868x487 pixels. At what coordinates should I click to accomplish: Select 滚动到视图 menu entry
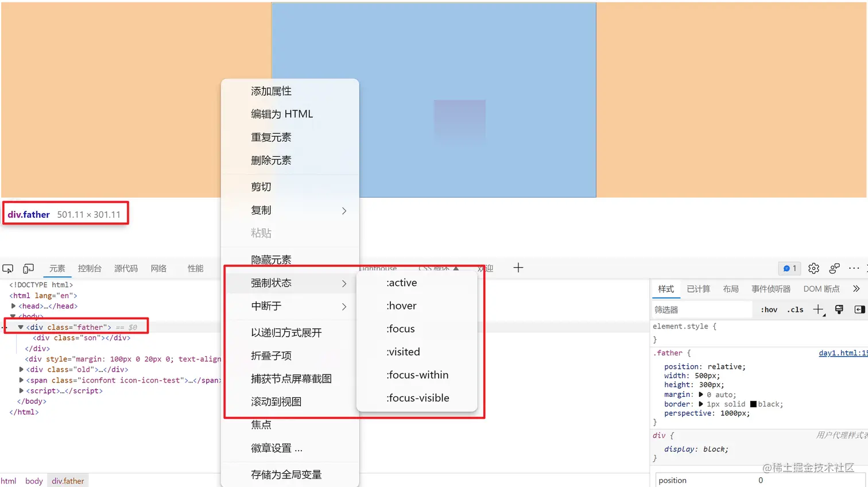pyautogui.click(x=290, y=401)
